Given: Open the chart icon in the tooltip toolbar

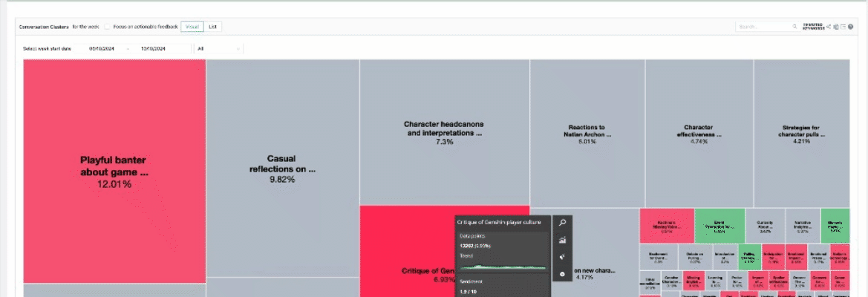Looking at the screenshot, I should (562, 240).
